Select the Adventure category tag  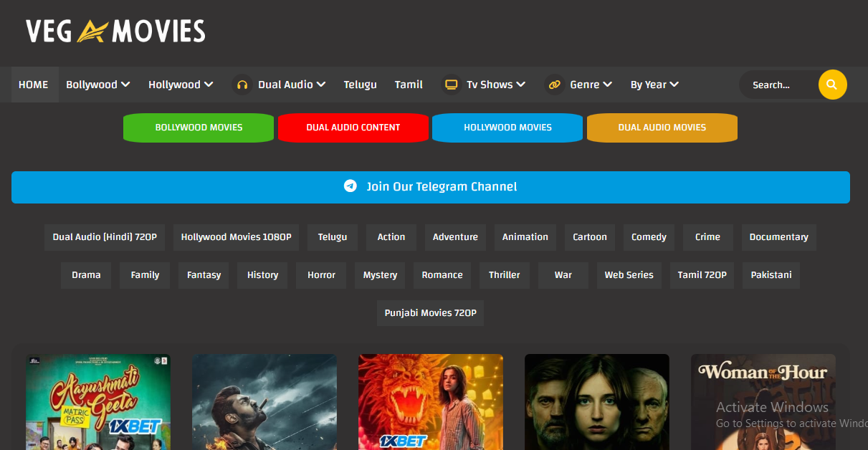click(455, 237)
